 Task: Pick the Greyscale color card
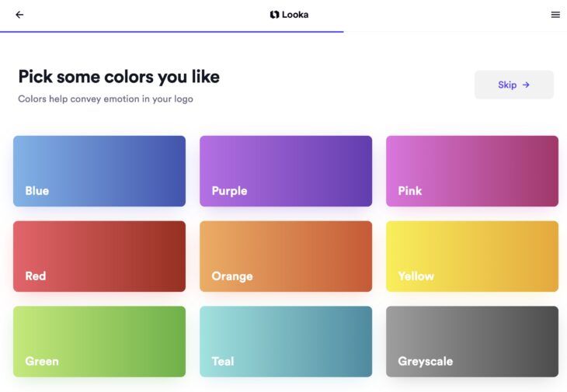click(472, 342)
